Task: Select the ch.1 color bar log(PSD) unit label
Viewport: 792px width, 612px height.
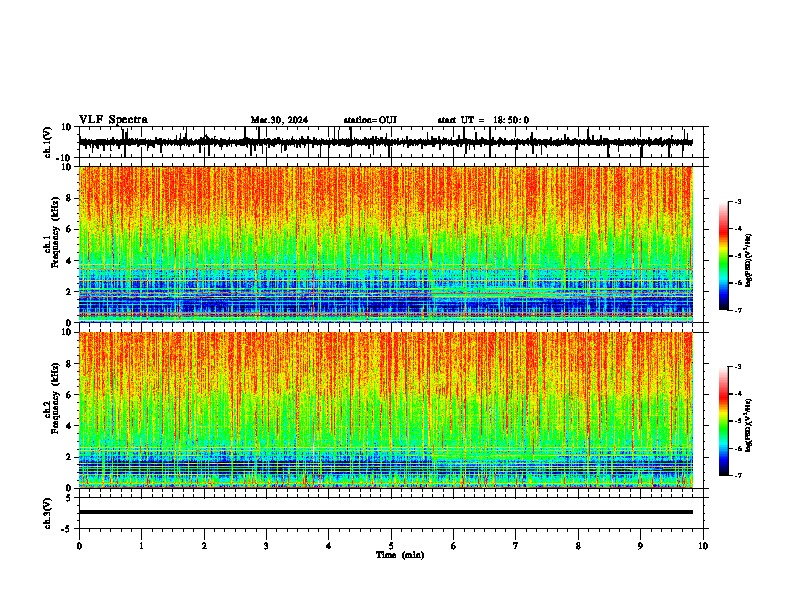Action: 749,261
